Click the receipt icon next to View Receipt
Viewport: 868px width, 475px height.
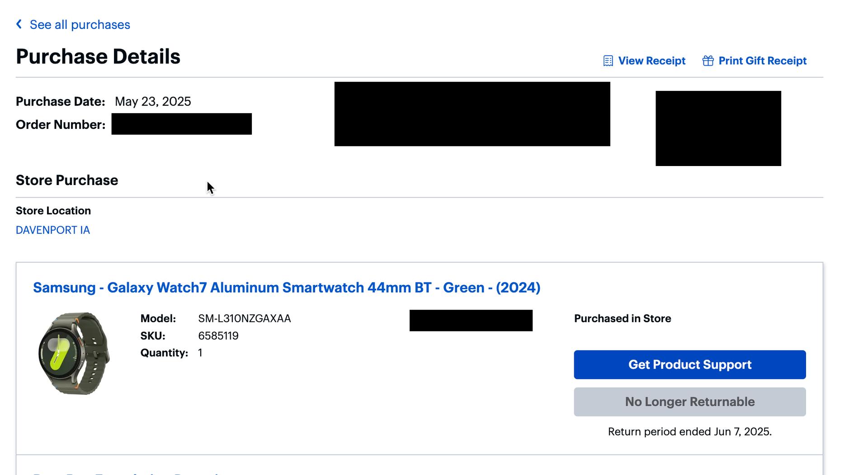608,61
